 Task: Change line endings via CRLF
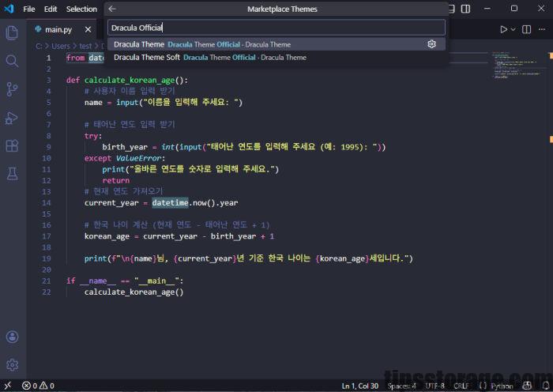pyautogui.click(x=461, y=386)
